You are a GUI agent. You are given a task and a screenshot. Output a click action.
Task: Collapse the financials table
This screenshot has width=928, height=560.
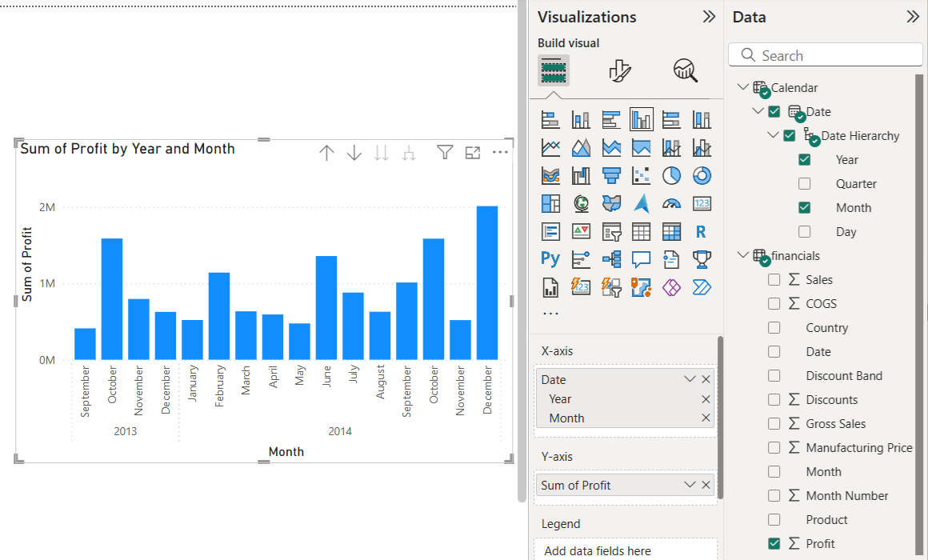click(x=742, y=255)
